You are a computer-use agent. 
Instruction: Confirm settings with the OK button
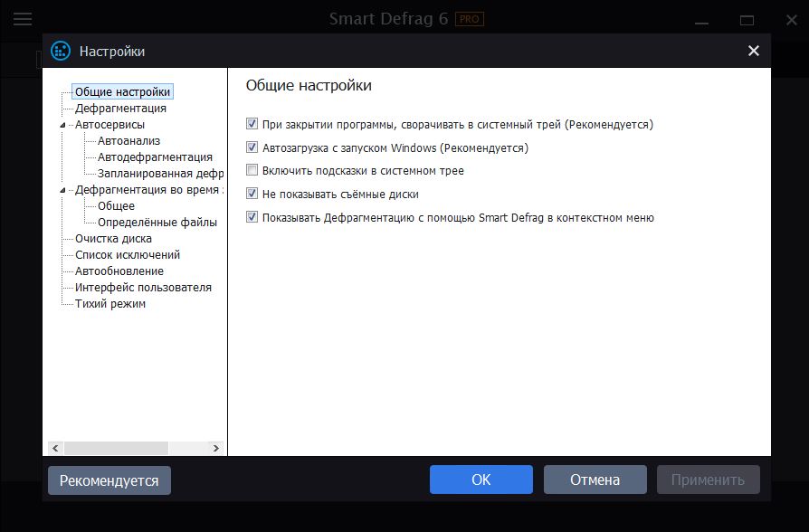point(481,480)
